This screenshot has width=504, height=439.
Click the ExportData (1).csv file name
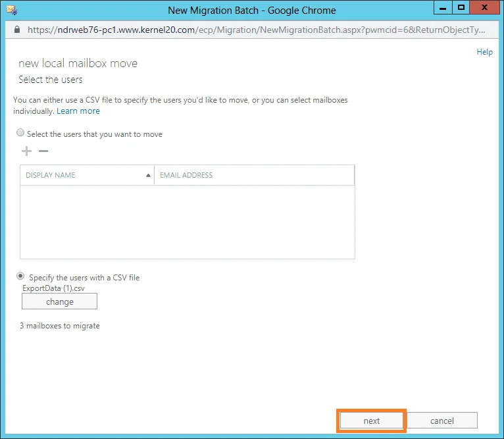pos(53,288)
